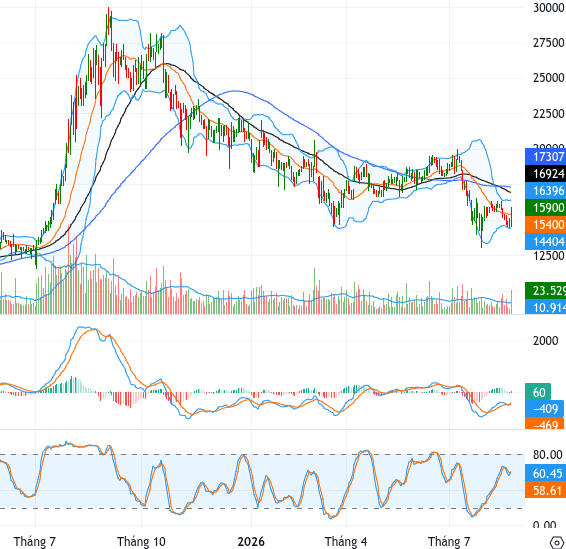Click the green 23.529 volume label

(545, 291)
